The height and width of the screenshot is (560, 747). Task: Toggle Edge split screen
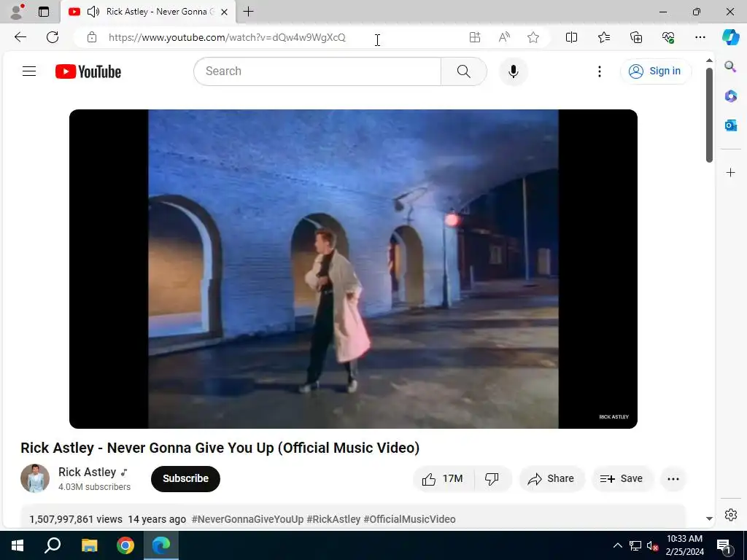571,37
